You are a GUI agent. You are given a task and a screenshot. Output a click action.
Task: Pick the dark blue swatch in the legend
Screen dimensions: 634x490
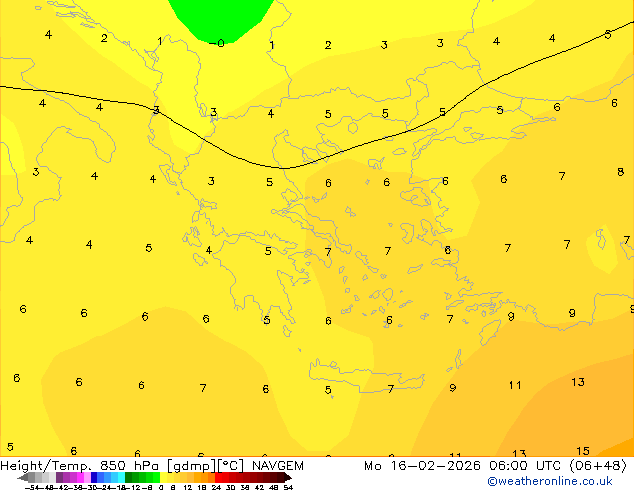94,477
